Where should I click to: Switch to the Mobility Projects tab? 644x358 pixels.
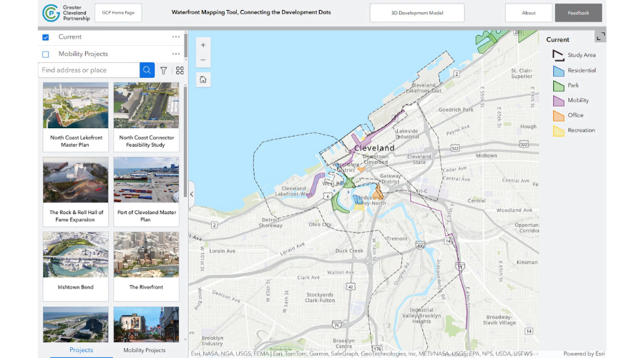[145, 350]
